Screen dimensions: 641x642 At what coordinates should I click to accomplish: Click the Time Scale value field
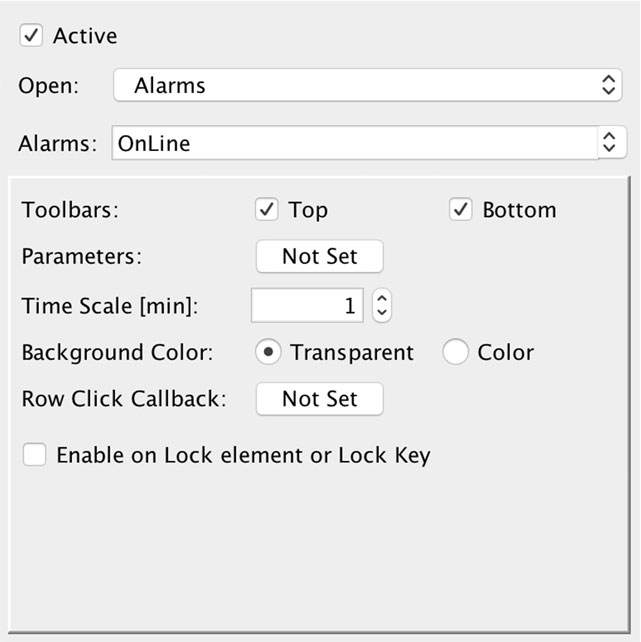[307, 305]
